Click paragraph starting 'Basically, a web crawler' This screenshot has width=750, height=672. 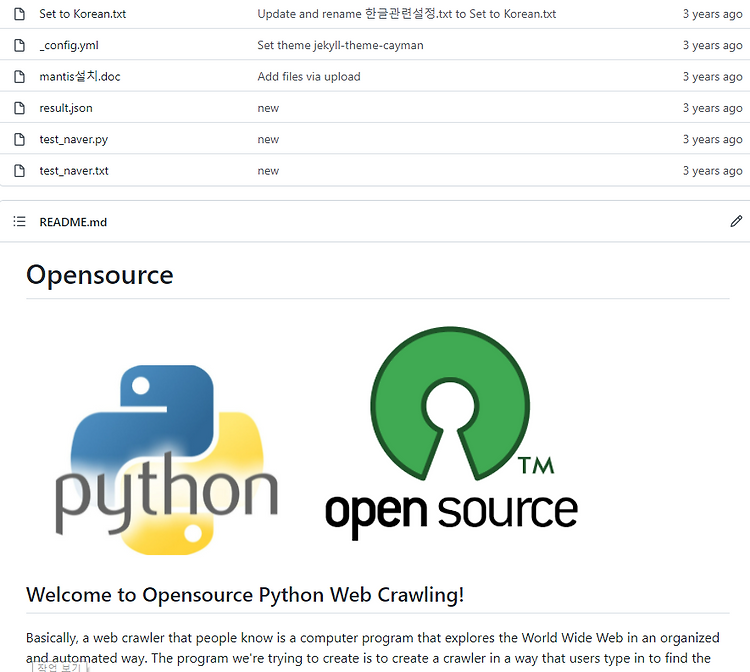pos(373,648)
